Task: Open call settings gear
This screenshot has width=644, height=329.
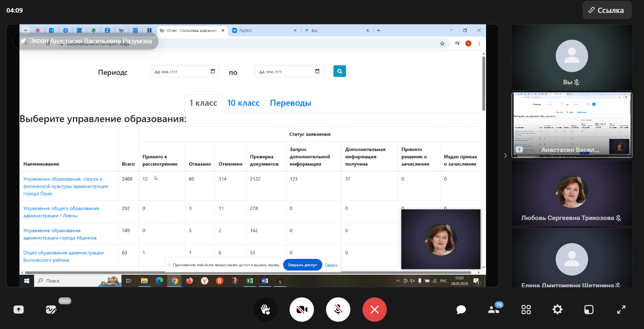Action: [x=557, y=310]
